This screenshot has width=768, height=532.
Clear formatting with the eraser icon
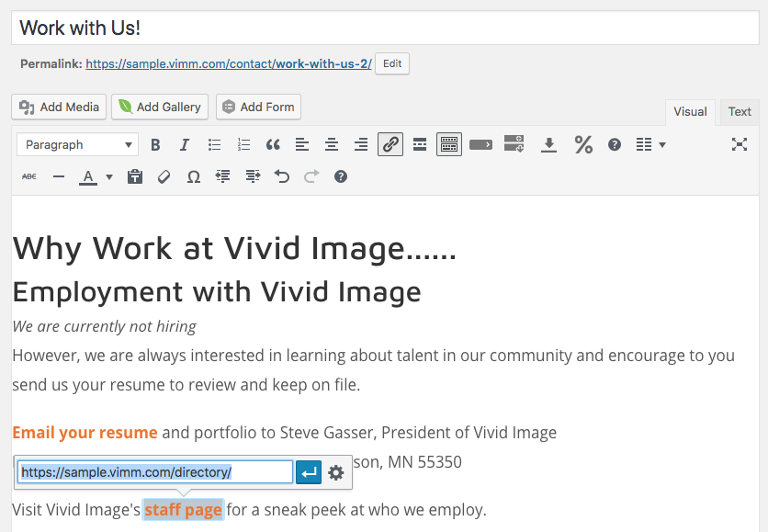[x=164, y=176]
